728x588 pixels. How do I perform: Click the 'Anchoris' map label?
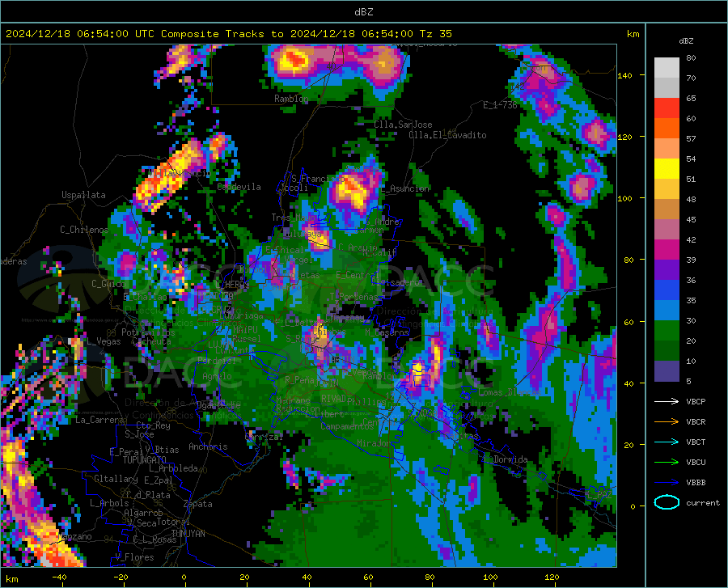208,447
